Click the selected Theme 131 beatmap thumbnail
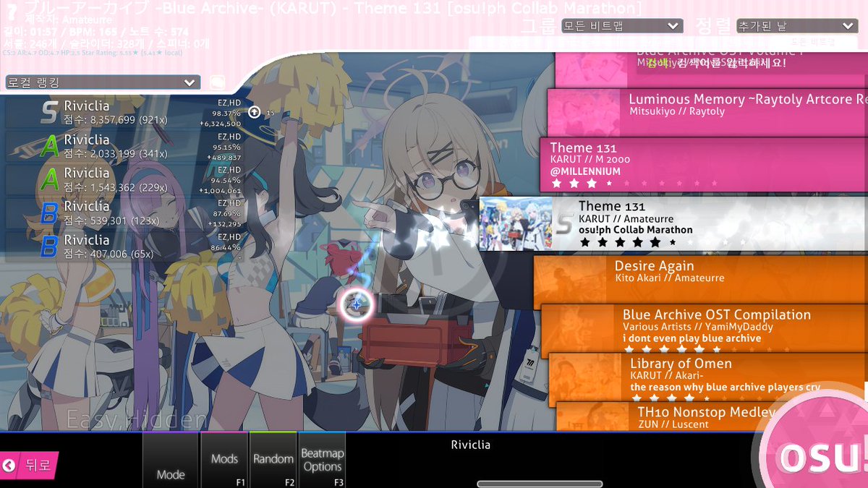Screen dimensions: 868x488 click(515, 223)
